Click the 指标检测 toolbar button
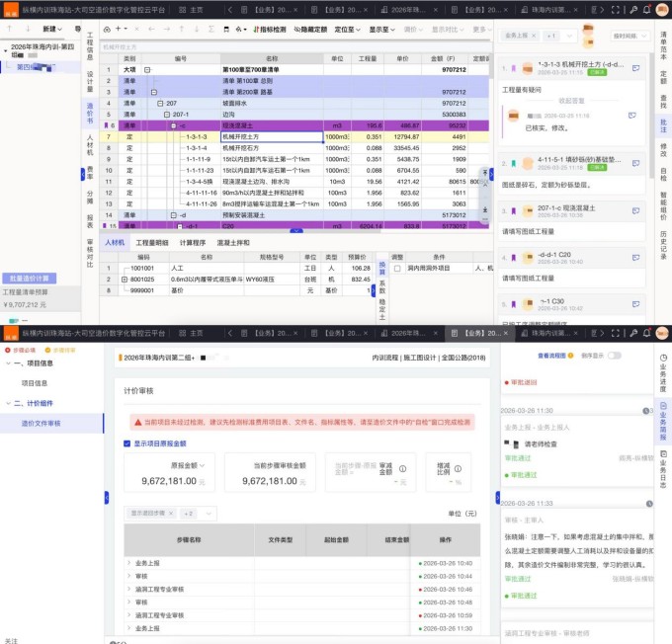Screen dimensions: 672x644 [x=270, y=30]
